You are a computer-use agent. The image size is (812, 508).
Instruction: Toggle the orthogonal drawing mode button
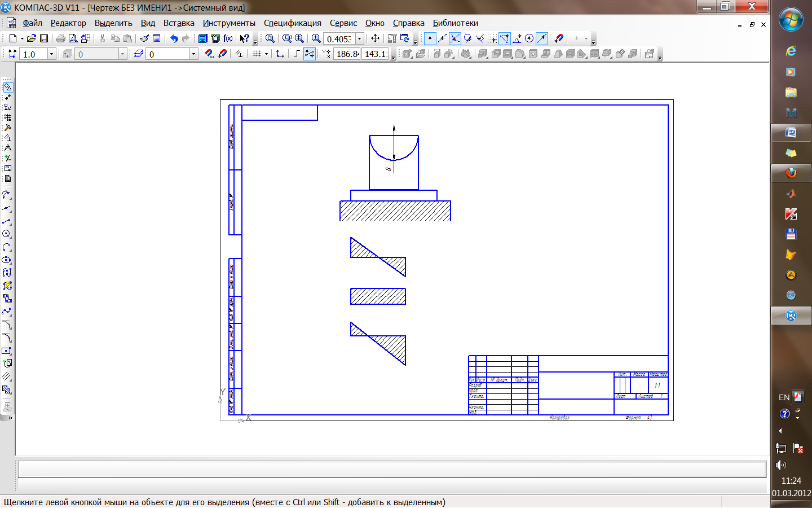tap(297, 54)
